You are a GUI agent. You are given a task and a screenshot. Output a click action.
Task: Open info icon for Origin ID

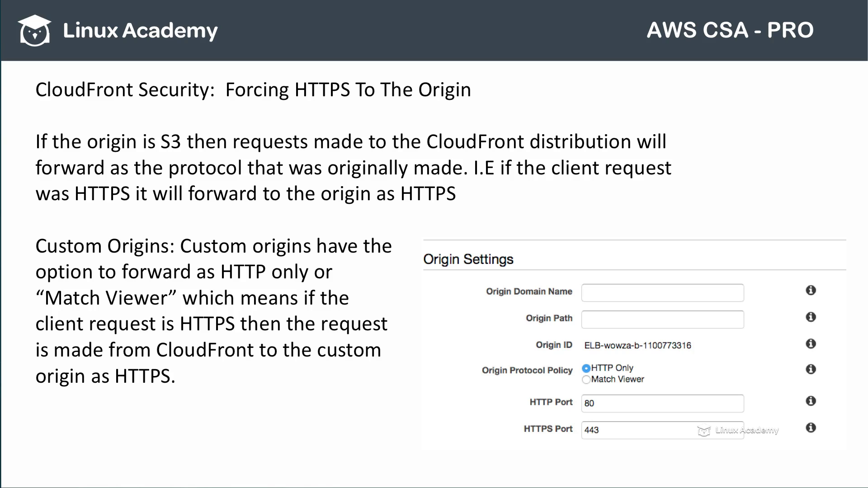(811, 344)
